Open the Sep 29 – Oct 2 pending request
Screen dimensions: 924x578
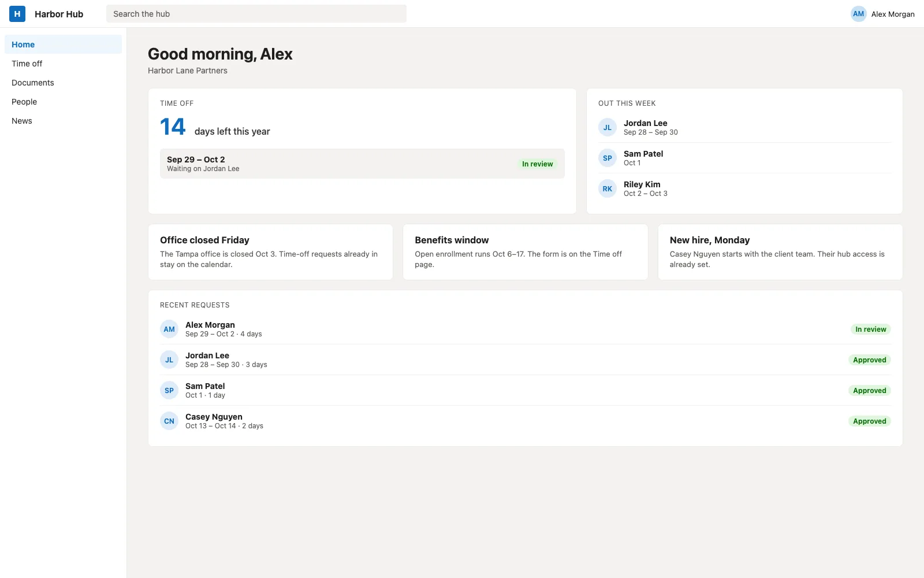point(362,164)
